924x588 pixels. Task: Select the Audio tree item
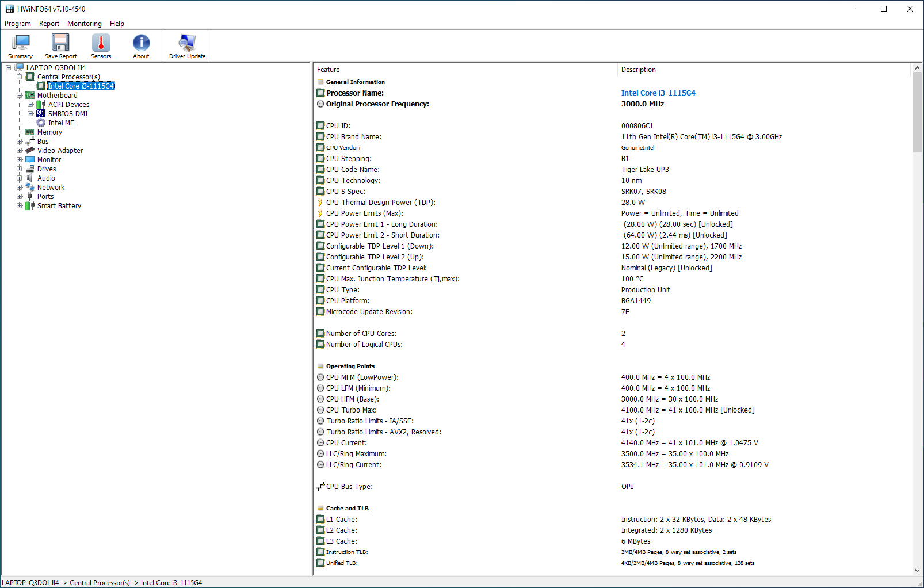[46, 178]
